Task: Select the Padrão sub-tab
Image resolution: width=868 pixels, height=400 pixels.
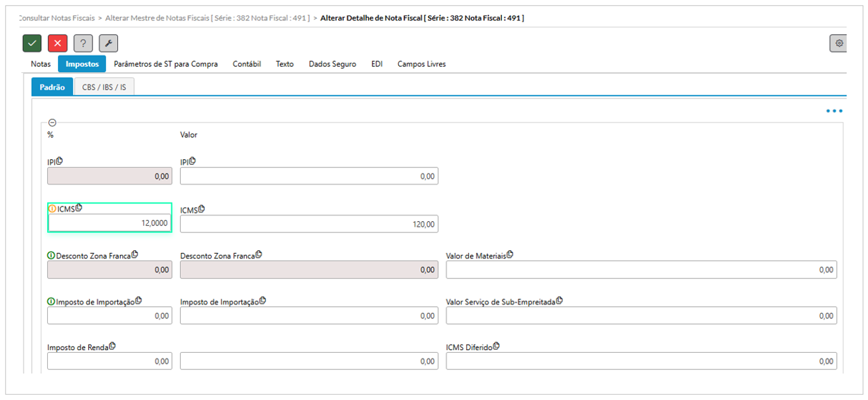Action: [53, 87]
